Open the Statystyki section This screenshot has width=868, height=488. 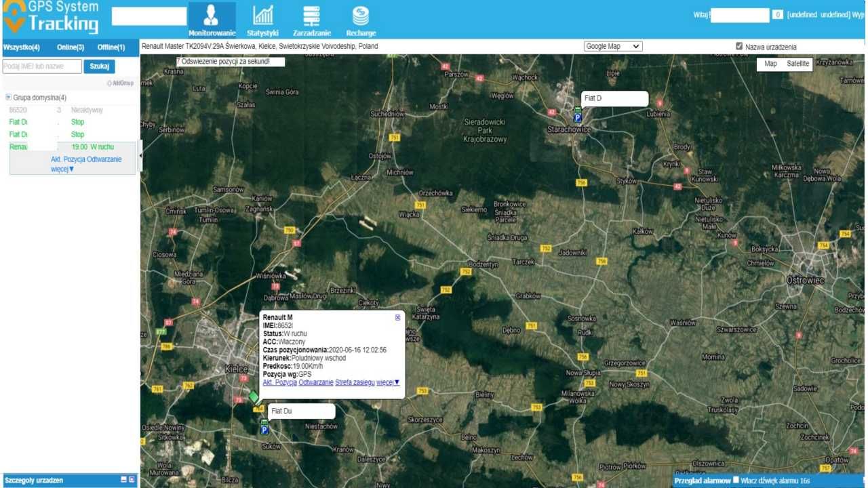(262, 20)
